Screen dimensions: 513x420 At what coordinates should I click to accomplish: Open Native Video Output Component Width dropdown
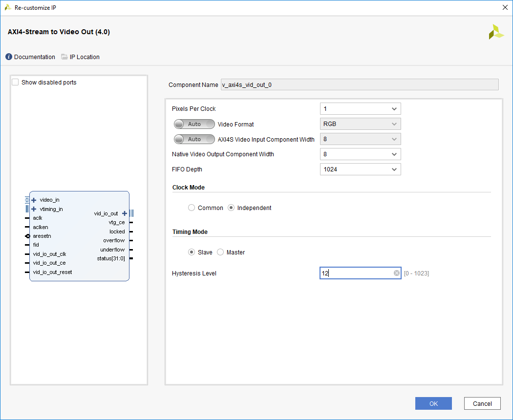tap(360, 154)
